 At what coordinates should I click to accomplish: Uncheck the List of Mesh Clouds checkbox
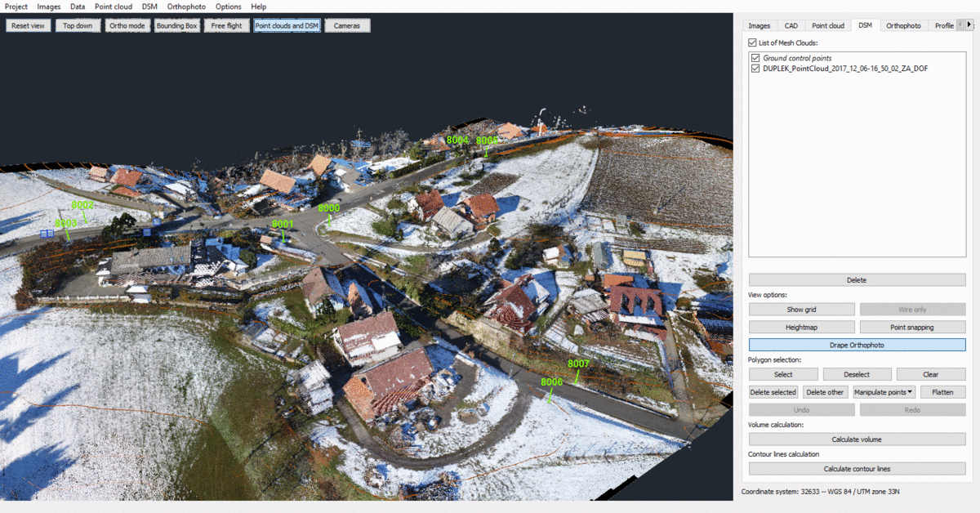click(x=753, y=42)
